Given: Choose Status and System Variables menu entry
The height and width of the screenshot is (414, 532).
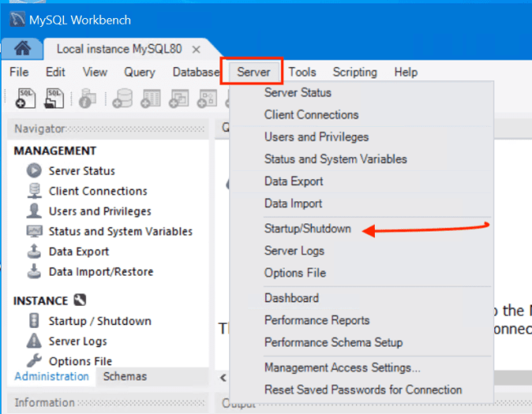Looking at the screenshot, I should pyautogui.click(x=336, y=159).
